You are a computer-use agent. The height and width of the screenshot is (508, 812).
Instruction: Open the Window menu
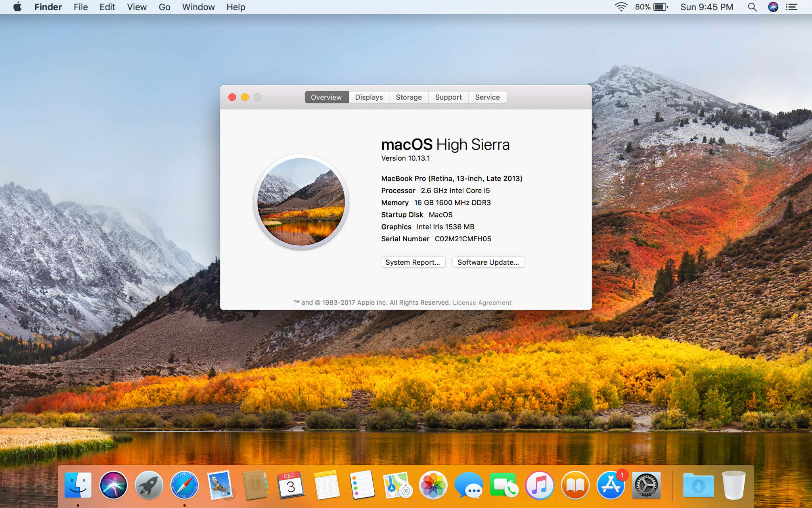[x=198, y=7]
